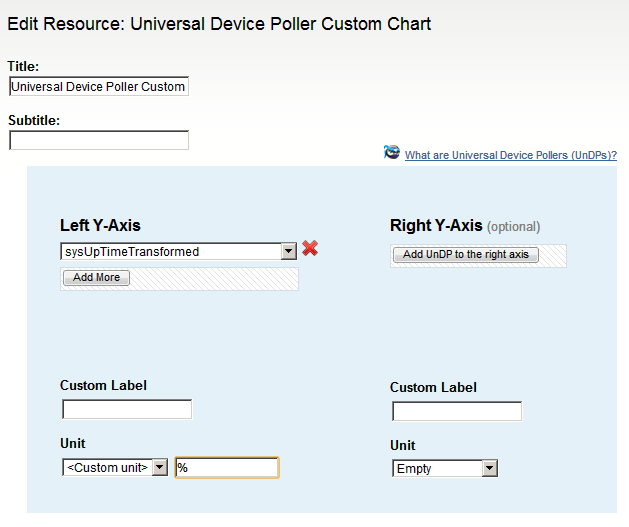Click the custom unit field containing %
Image resolution: width=629 pixels, height=527 pixels.
[226, 467]
